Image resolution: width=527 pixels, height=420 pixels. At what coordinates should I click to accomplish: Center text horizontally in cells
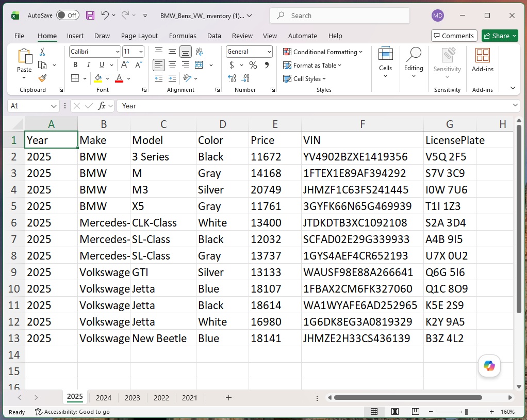(x=172, y=65)
